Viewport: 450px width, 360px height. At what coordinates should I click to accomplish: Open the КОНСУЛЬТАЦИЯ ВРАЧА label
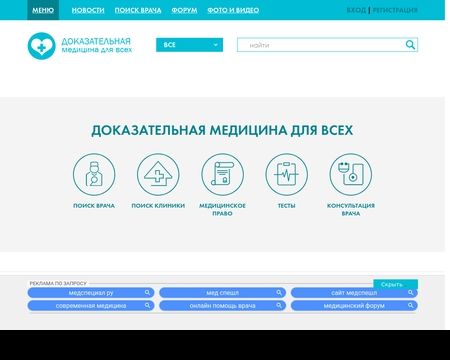[x=351, y=210]
